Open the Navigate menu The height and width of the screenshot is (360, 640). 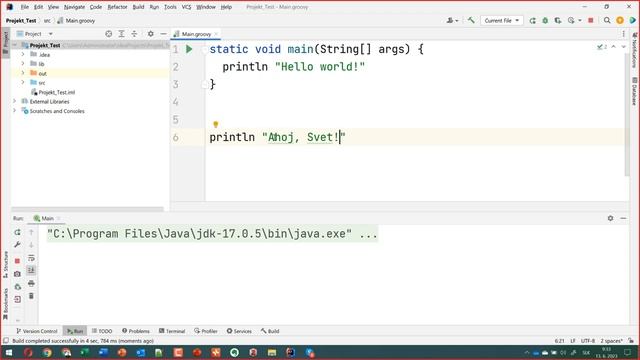click(x=74, y=7)
